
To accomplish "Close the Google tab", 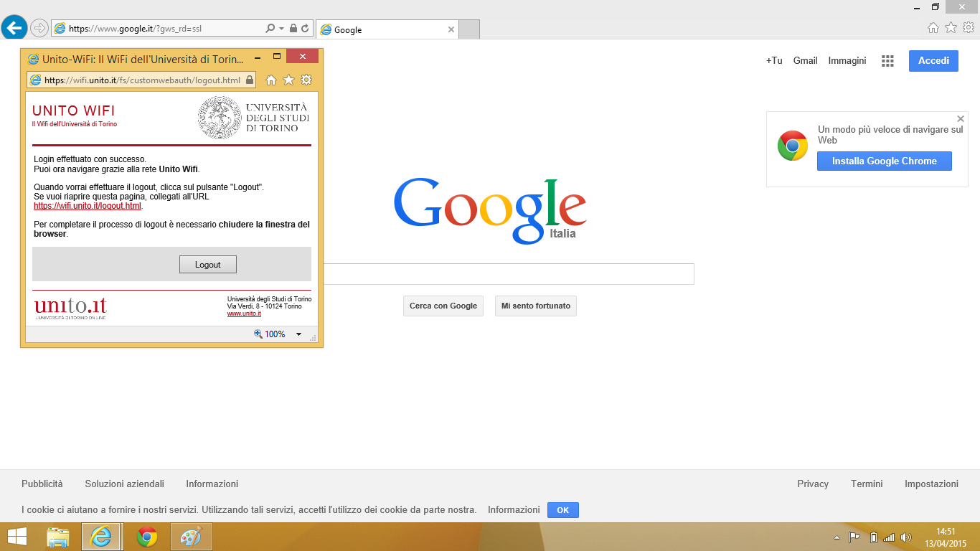I will click(451, 29).
